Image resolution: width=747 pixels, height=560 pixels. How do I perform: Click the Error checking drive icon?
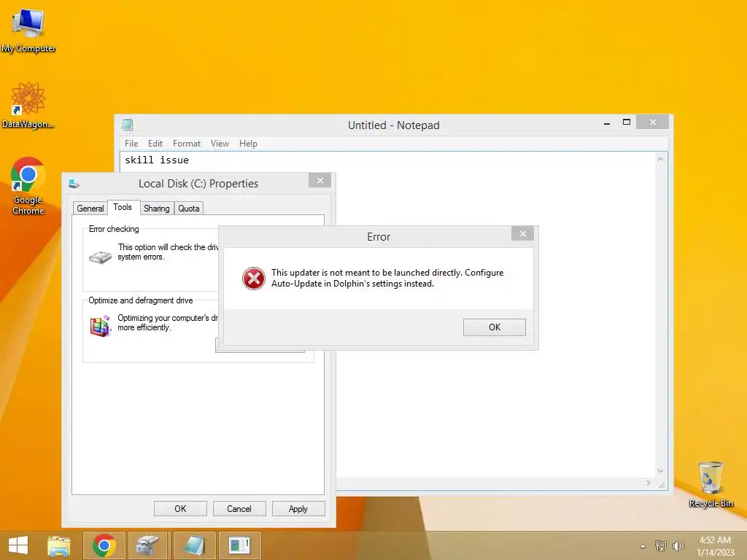[100, 257]
